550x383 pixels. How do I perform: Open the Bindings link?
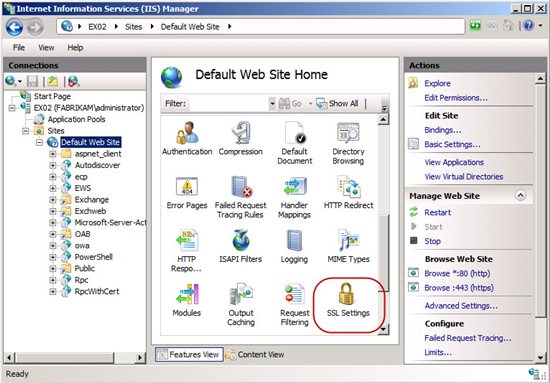tap(443, 130)
